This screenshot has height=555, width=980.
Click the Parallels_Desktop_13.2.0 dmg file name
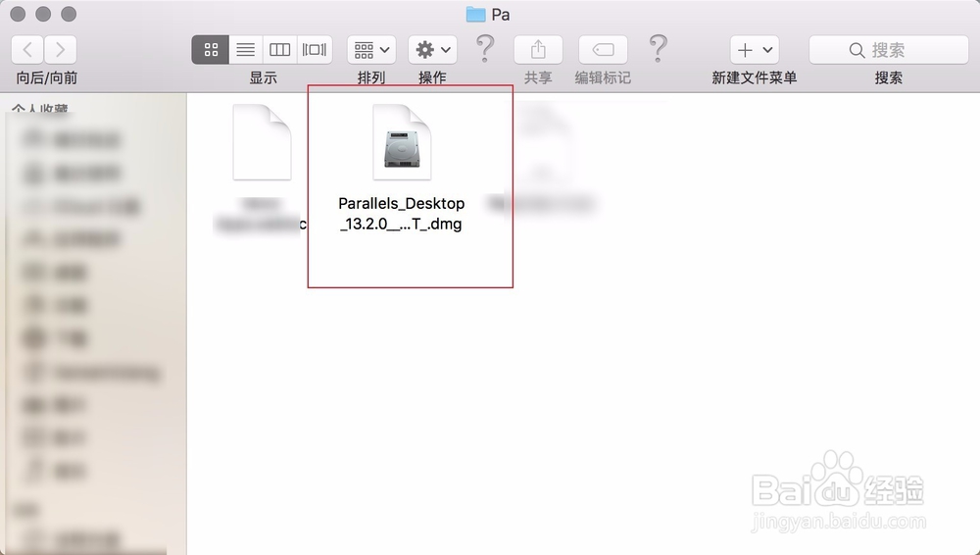[x=401, y=214]
